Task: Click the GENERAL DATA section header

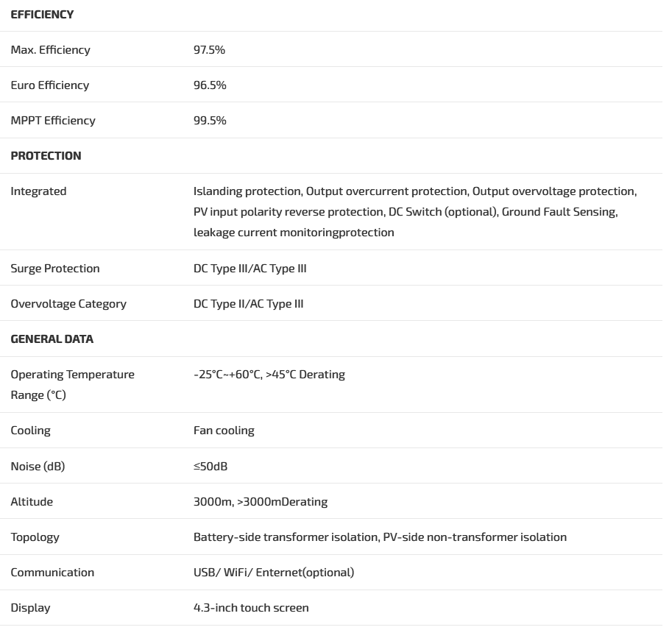Action: pos(52,339)
